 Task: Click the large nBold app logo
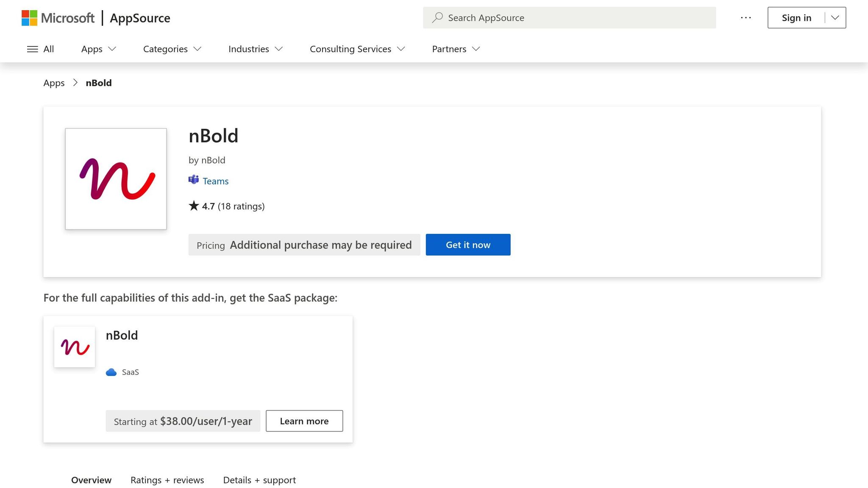pyautogui.click(x=116, y=179)
